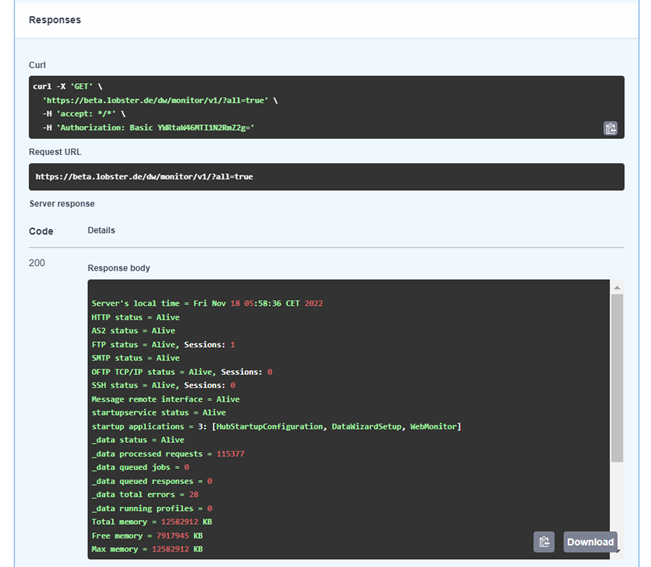Click the _data processed requests value
Viewport: 651px width, 567px height.
(x=230, y=454)
